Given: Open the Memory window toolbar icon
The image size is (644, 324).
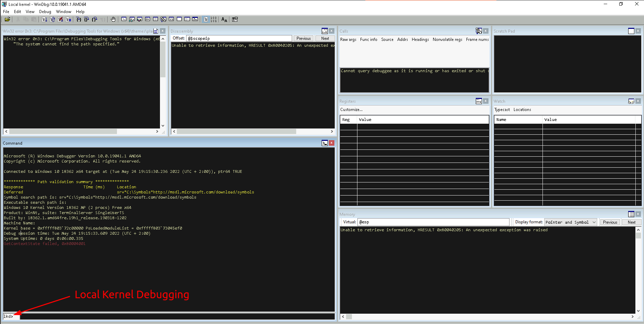Looking at the screenshot, I should pyautogui.click(x=155, y=19).
